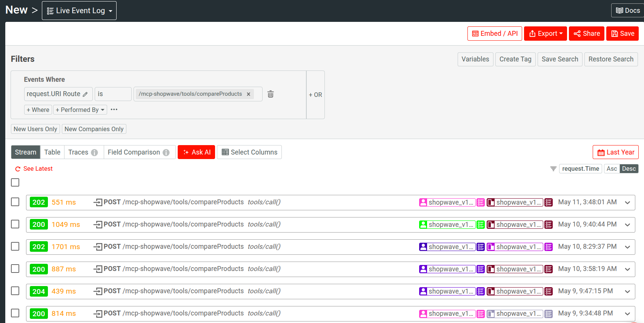Open user event log icon in May 10, 8:29:37 PM row

481,247
